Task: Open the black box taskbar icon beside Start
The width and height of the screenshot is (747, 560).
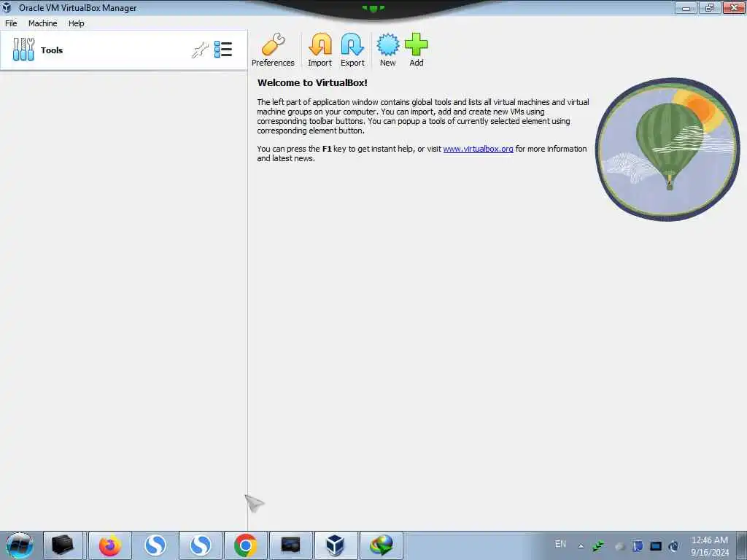Action: 63,545
